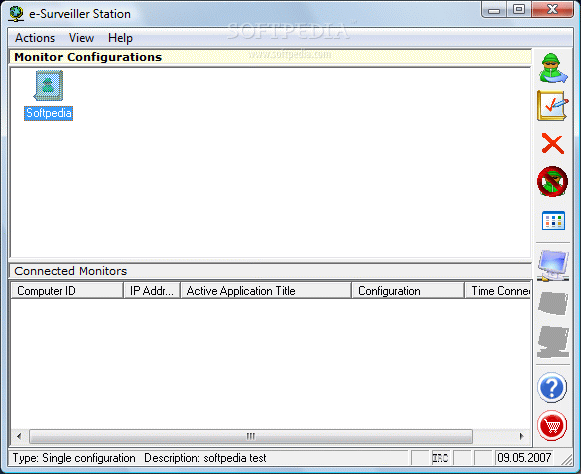Open the View menu

[x=82, y=38]
